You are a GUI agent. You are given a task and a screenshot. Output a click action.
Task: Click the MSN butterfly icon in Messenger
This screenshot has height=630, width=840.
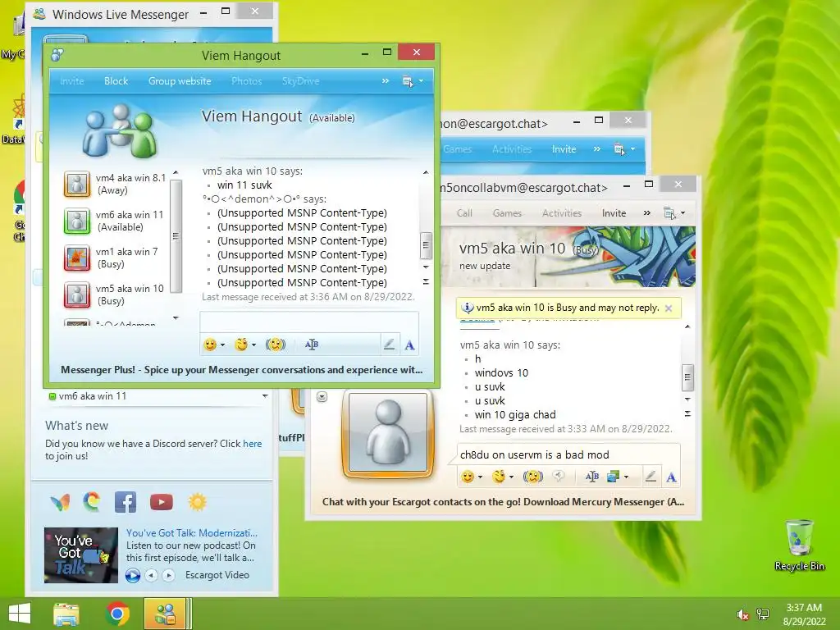[60, 502]
